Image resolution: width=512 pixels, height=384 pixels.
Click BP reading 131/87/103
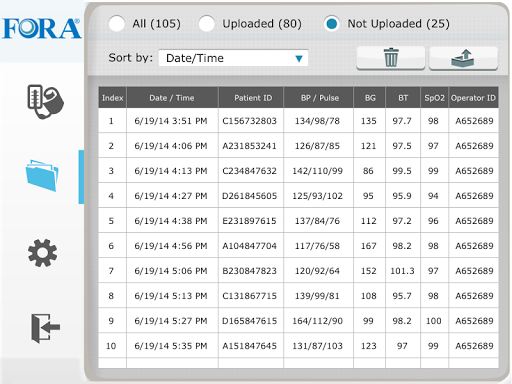[317, 346]
